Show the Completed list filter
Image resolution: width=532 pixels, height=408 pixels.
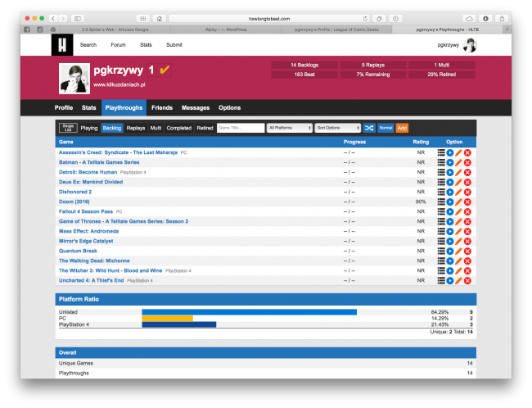(178, 128)
